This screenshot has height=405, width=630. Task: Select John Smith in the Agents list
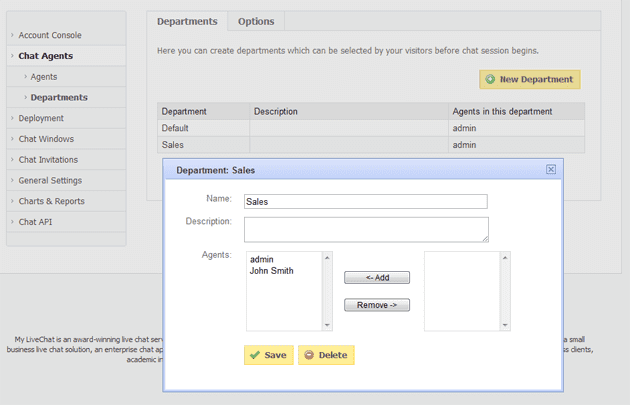click(272, 271)
